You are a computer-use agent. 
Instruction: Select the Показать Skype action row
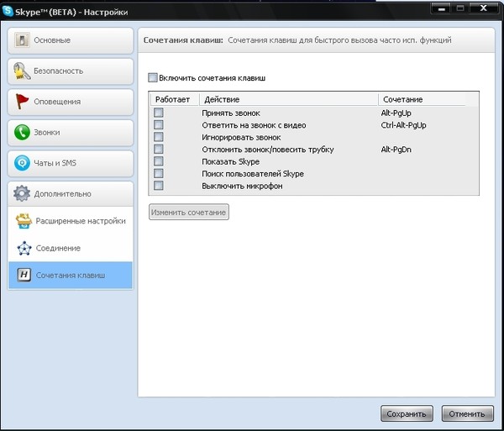(313, 161)
